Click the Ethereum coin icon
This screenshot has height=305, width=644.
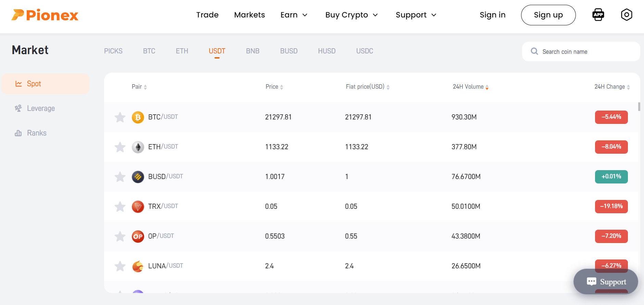click(x=138, y=147)
